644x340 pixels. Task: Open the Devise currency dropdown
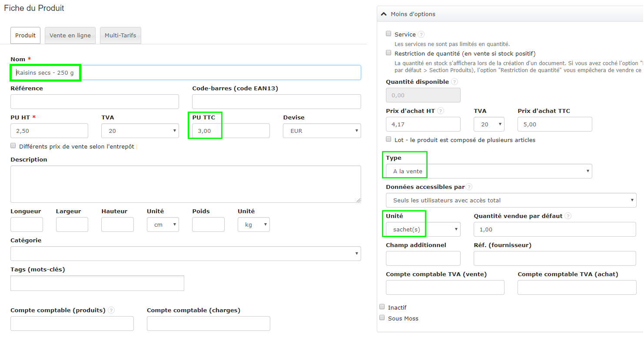[x=322, y=131]
